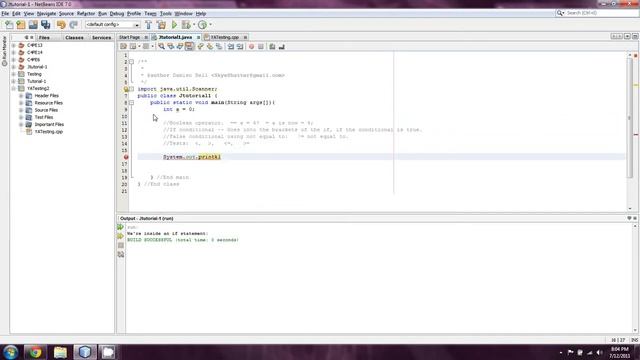Click the Open Project toolbar icon

[33, 25]
